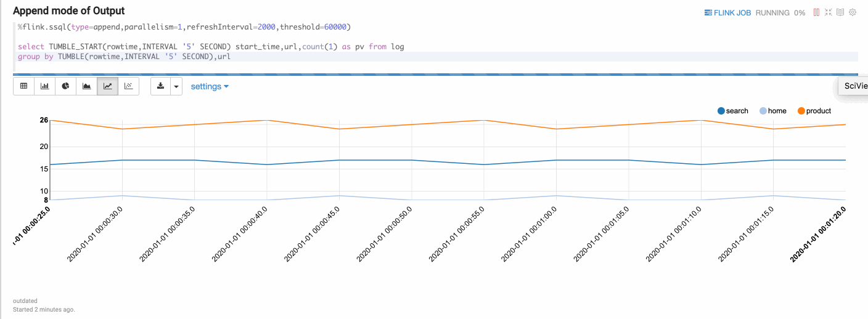Viewport: 868px width, 319px height.
Task: Click the paragraph title 'Append mode of Output'
Action: point(68,11)
